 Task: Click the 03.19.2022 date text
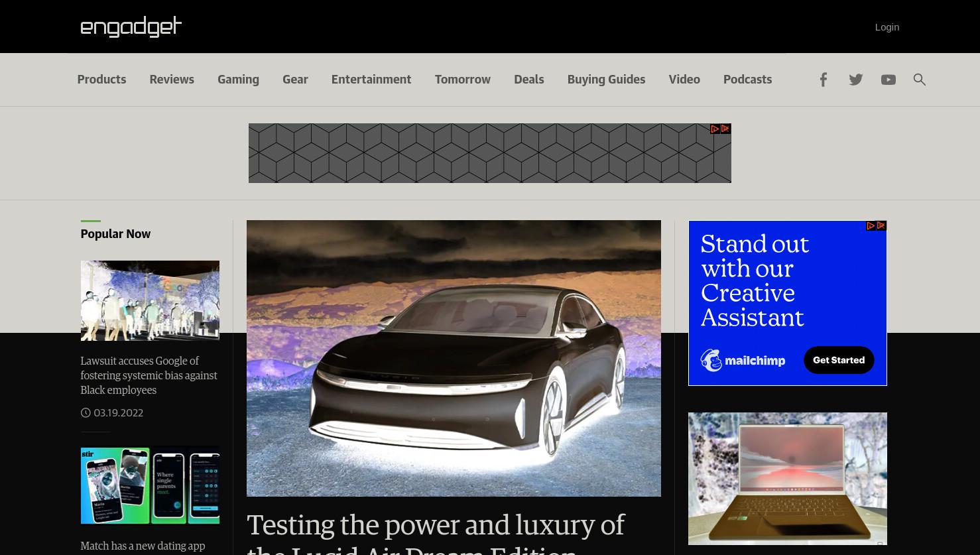tap(119, 413)
